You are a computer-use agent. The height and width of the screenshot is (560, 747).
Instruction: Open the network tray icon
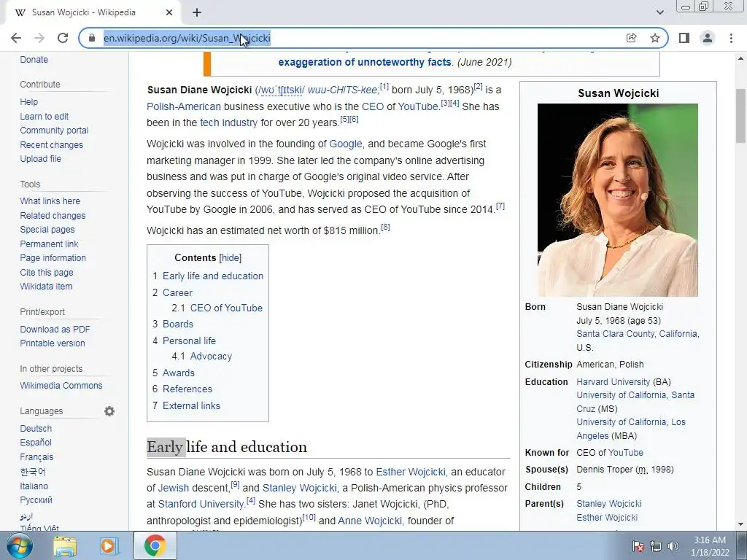point(656,546)
